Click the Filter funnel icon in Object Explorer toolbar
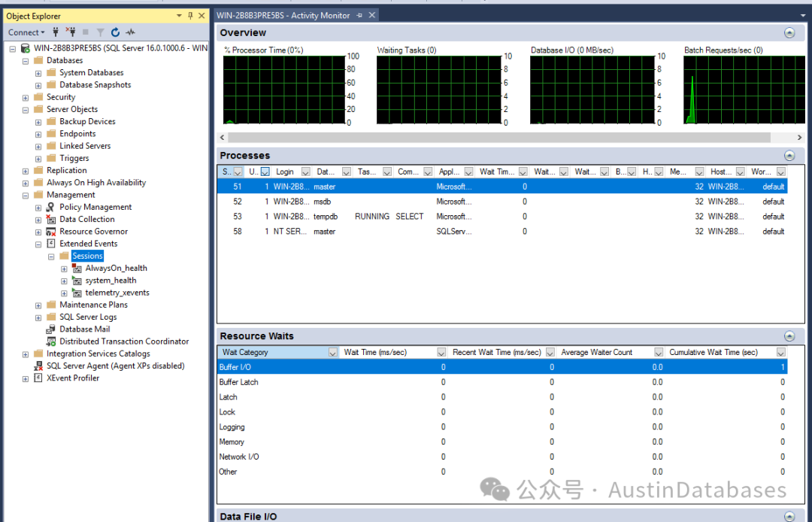Viewport: 812px width, 522px height. pyautogui.click(x=101, y=32)
